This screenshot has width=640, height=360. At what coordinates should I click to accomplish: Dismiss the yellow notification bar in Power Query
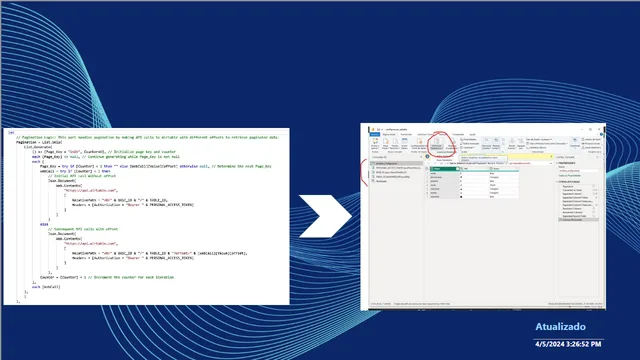click(x=551, y=156)
